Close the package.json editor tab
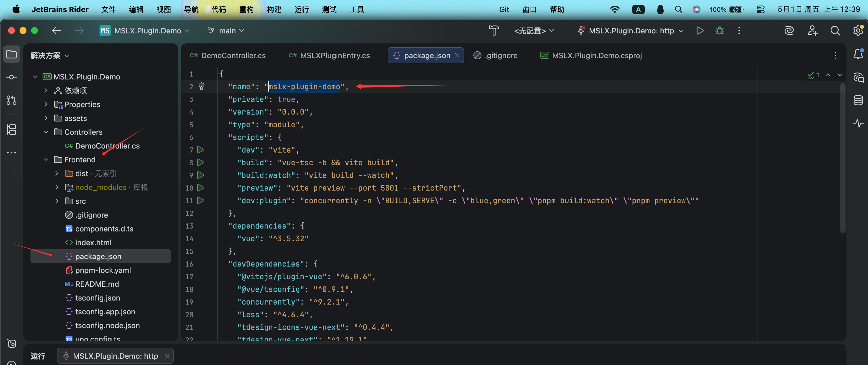 pos(457,55)
